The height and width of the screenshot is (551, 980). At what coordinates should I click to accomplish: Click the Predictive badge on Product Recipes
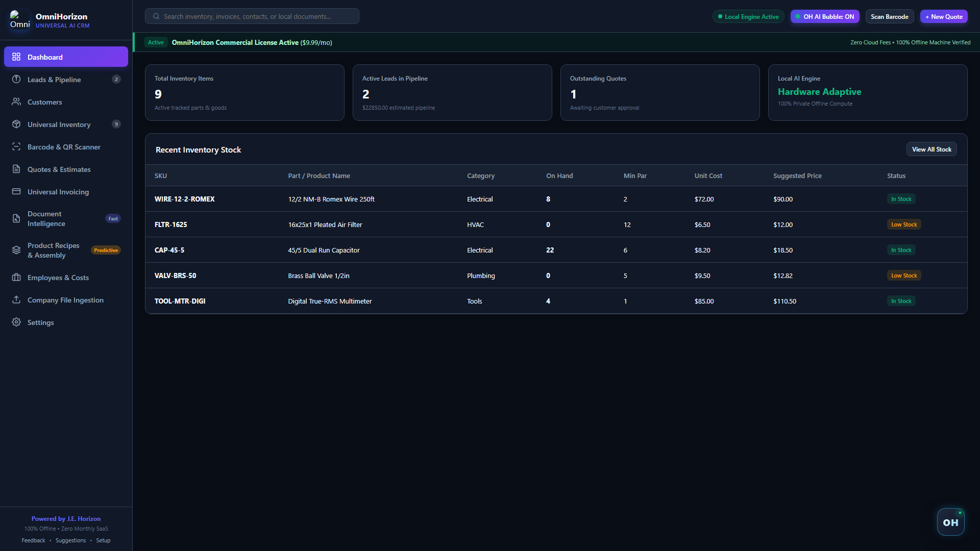(106, 250)
